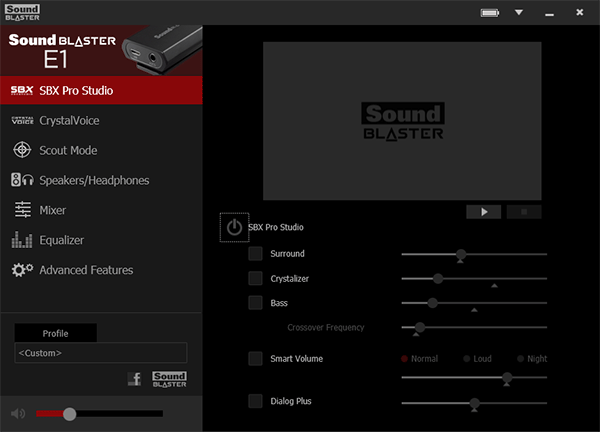Play the demo video
The width and height of the screenshot is (600, 432).
pos(484,212)
